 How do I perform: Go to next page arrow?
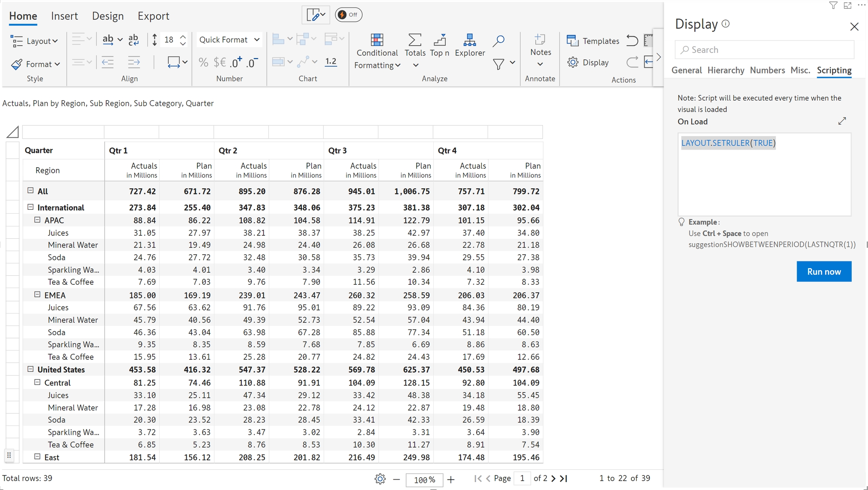click(553, 478)
